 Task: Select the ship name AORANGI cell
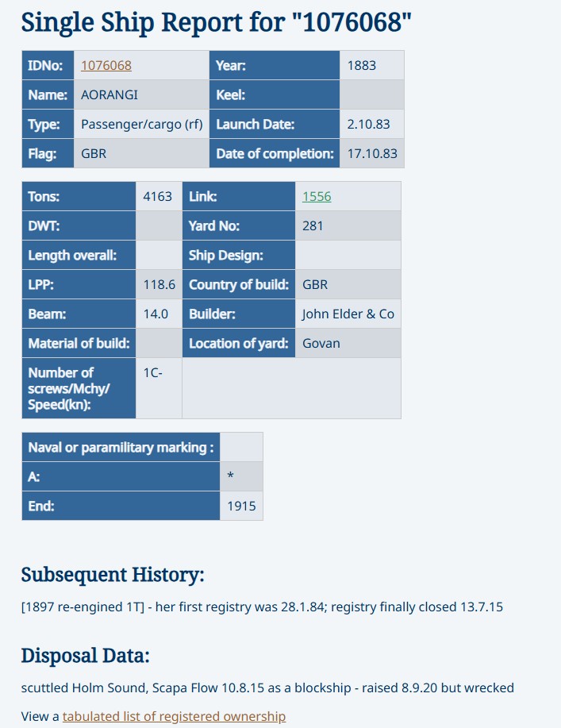click(x=110, y=94)
